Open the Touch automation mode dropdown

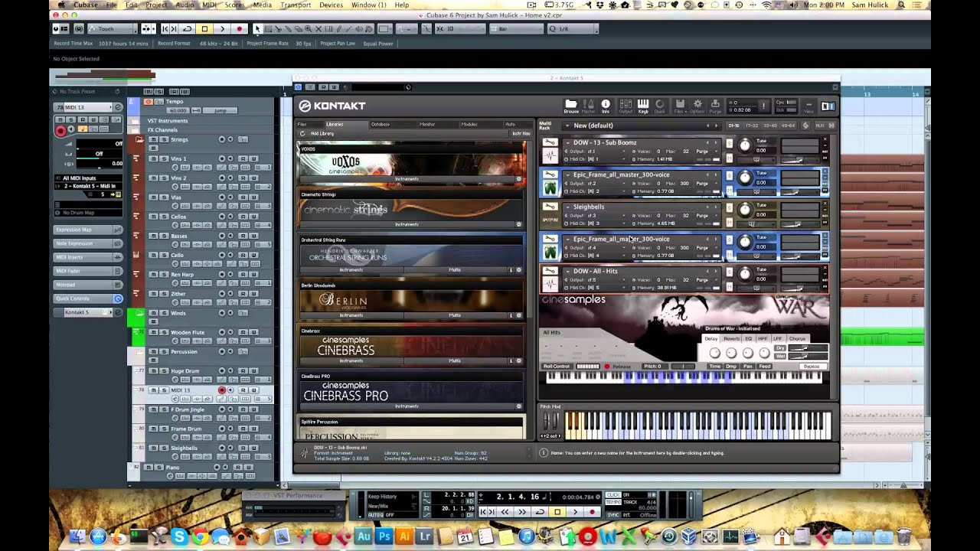point(112,29)
